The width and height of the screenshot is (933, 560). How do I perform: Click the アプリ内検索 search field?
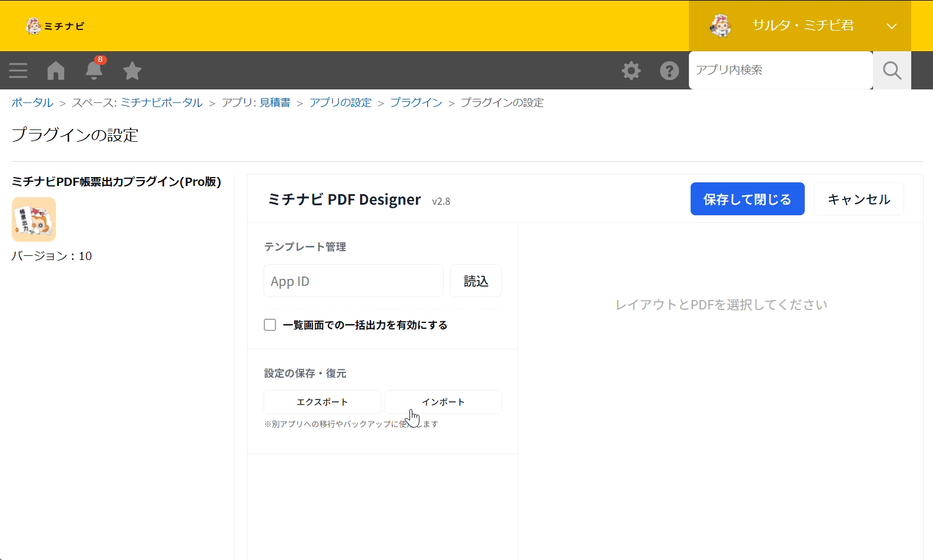(781, 70)
